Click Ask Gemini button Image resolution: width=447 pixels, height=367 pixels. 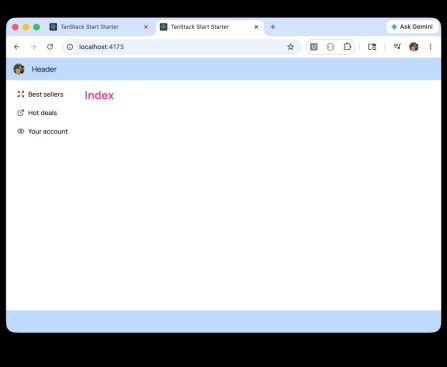412,27
